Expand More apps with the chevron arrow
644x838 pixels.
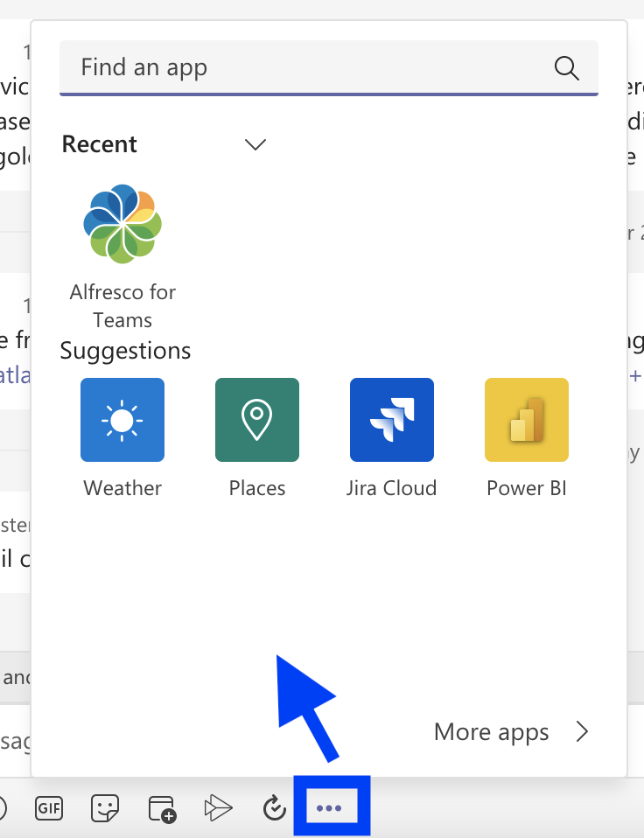[x=582, y=732]
